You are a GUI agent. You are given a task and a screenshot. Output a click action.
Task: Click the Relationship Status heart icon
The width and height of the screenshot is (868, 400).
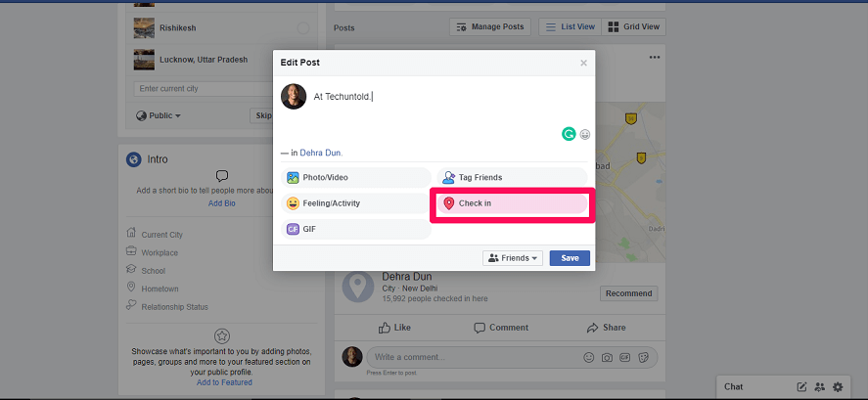tap(131, 304)
